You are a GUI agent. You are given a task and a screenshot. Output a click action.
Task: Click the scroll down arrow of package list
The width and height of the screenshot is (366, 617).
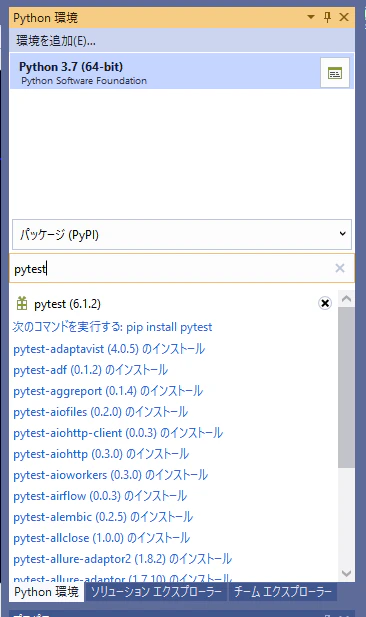tap(346, 573)
